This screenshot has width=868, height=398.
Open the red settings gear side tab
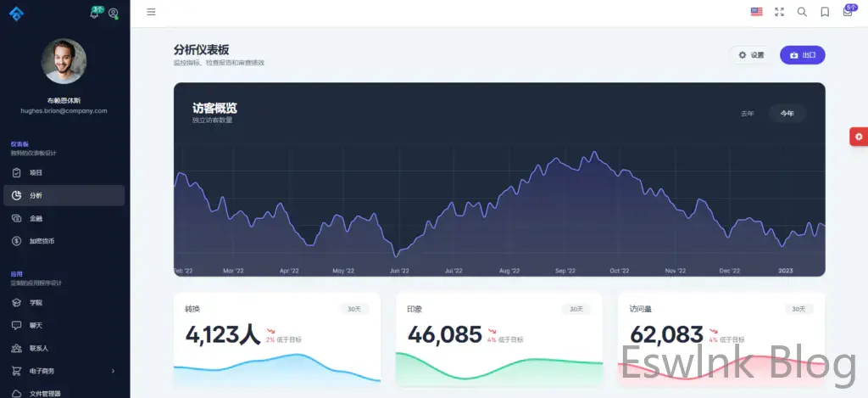[x=859, y=137]
